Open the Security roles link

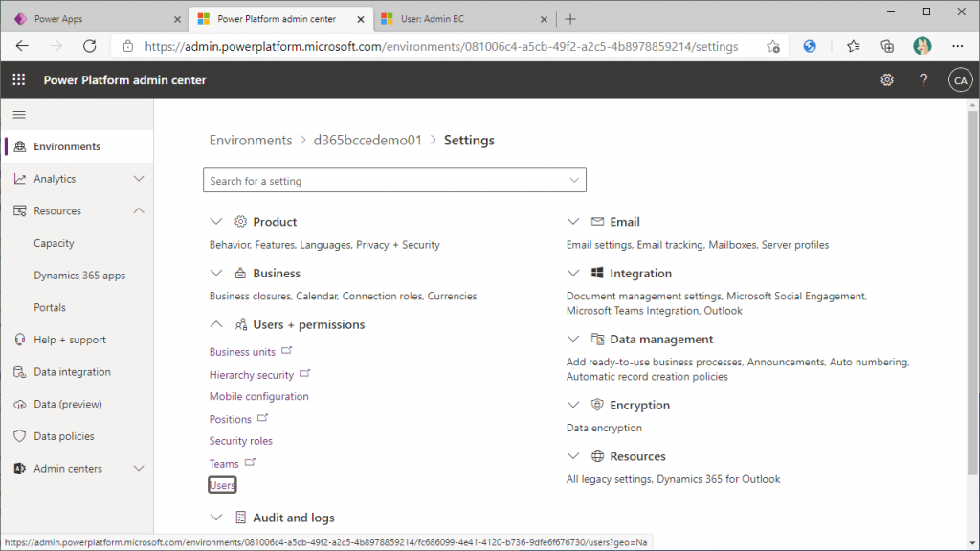coord(240,441)
